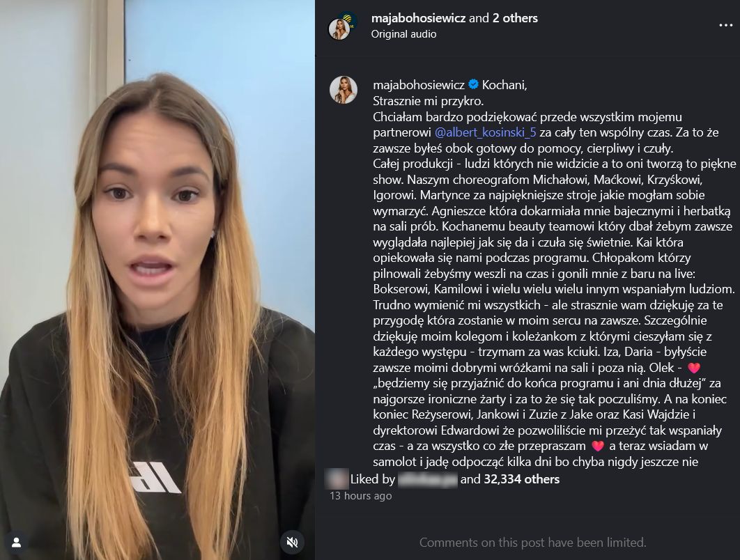Click the '13 hours ago' timestamp
Image resolution: width=740 pixels, height=560 pixels.
tap(360, 496)
